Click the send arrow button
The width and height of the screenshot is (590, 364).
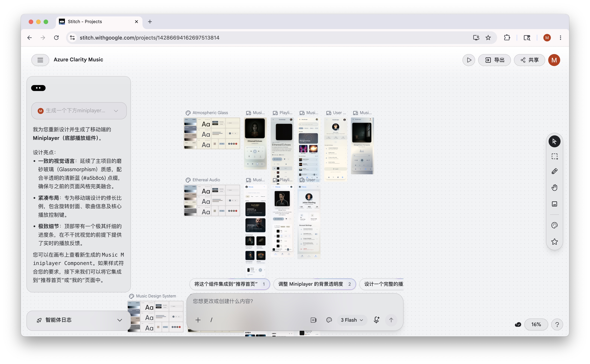coord(391,320)
